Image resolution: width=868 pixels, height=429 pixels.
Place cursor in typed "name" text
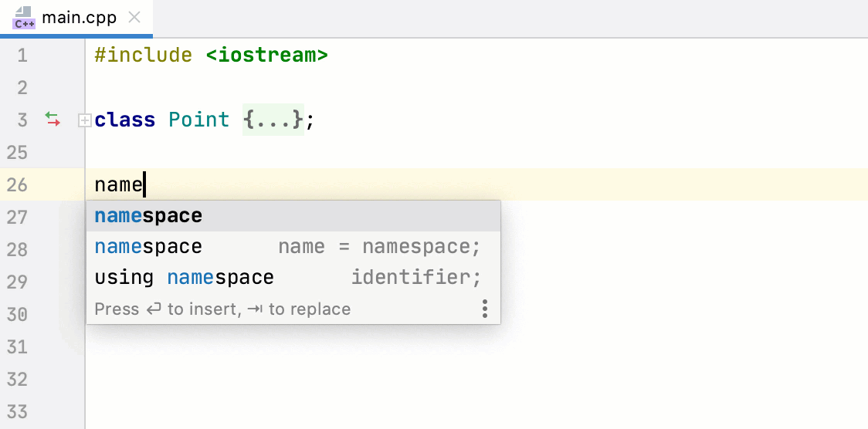point(118,185)
